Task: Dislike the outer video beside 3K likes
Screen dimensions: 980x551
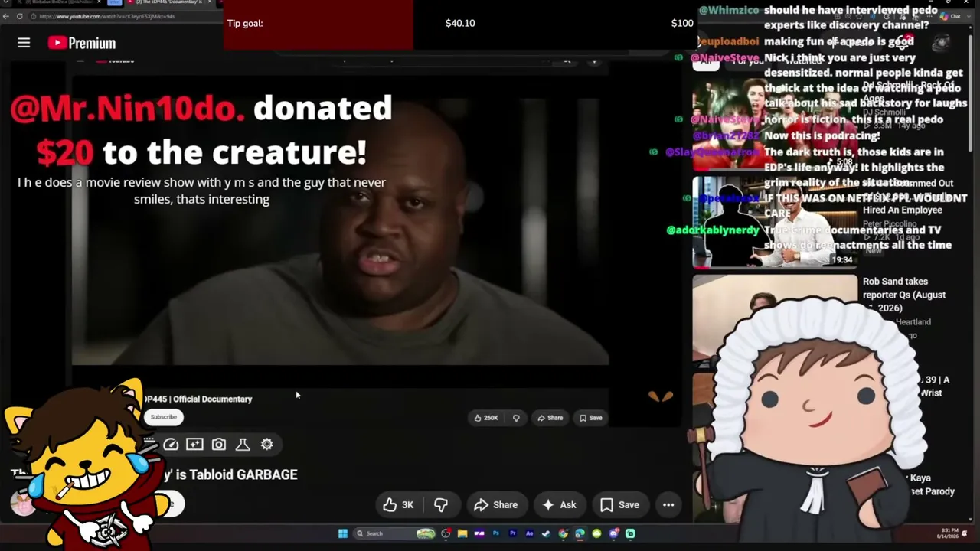Action: (441, 504)
